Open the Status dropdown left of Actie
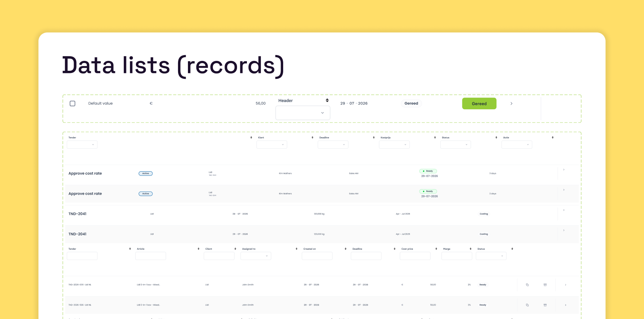644x319 pixels. click(455, 144)
